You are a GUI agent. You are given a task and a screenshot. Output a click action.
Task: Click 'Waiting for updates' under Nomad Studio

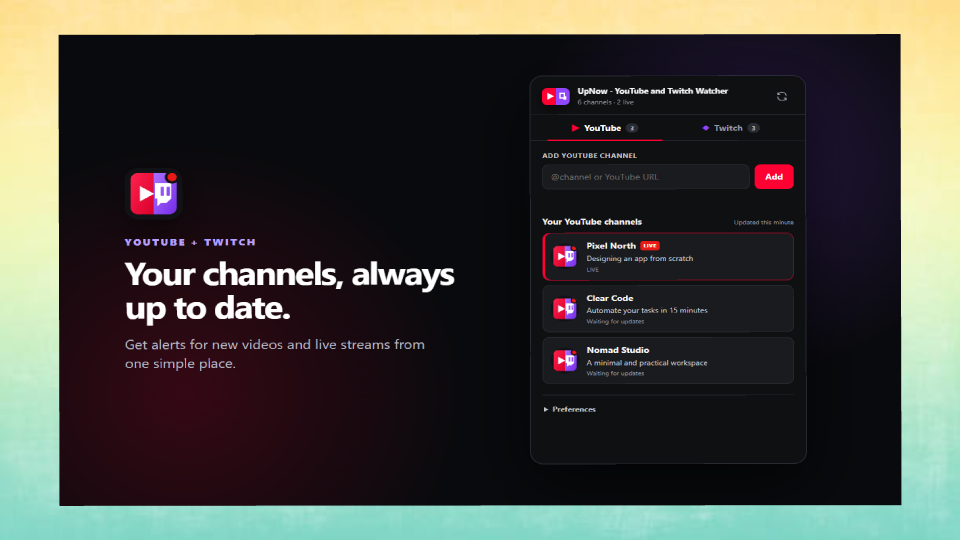(615, 373)
